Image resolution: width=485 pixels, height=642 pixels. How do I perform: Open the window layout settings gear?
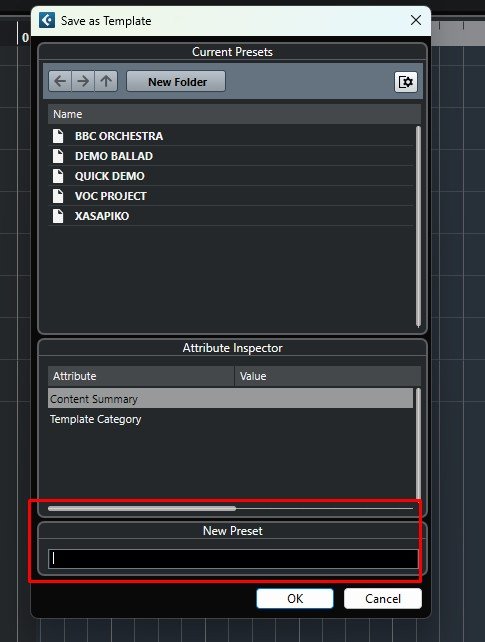406,82
